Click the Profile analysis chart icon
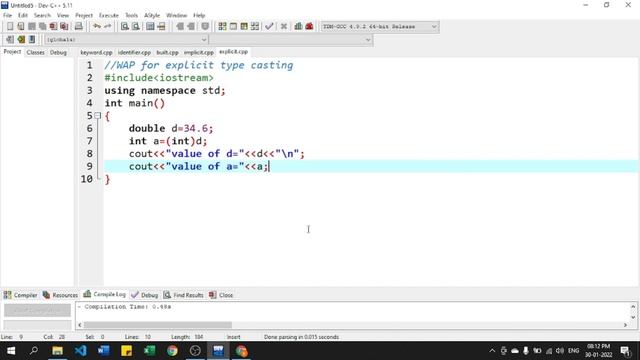Image resolution: width=640 pixels, height=360 pixels. (x=298, y=27)
